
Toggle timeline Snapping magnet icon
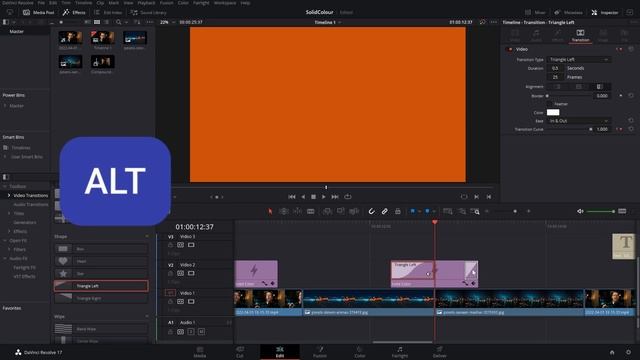tap(371, 211)
